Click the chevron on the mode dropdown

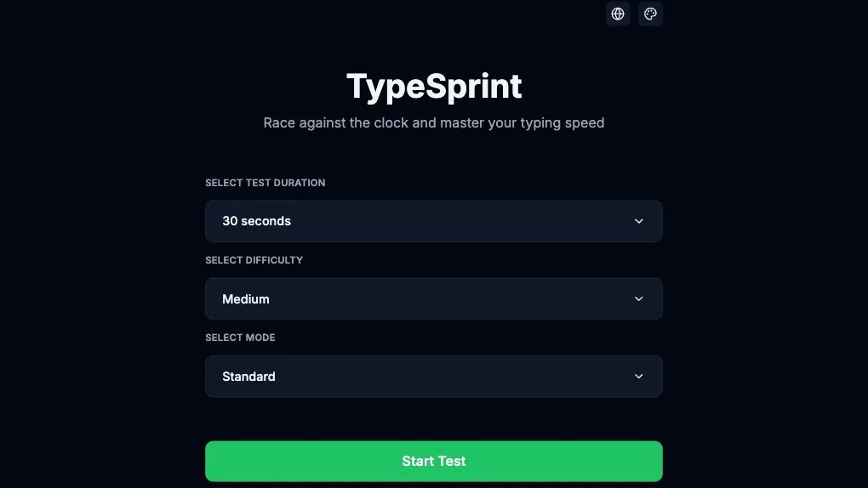pos(639,377)
